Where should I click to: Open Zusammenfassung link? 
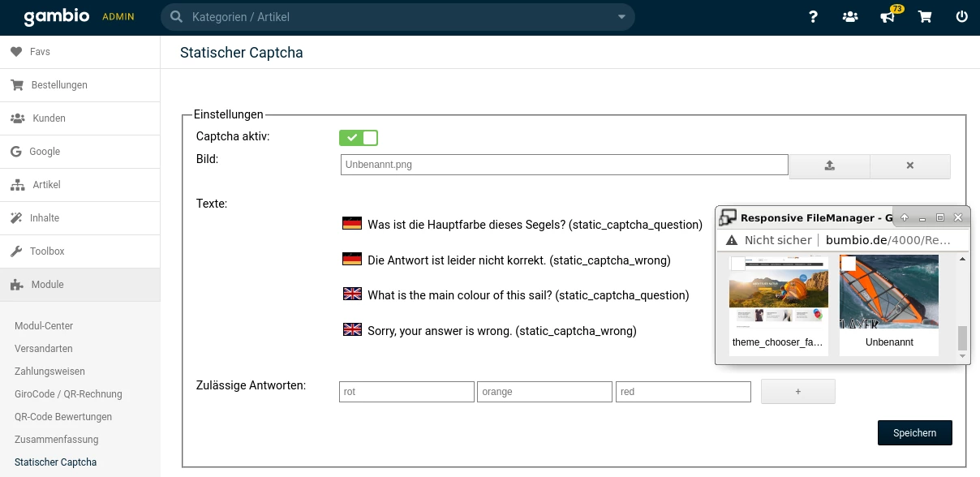click(x=56, y=440)
